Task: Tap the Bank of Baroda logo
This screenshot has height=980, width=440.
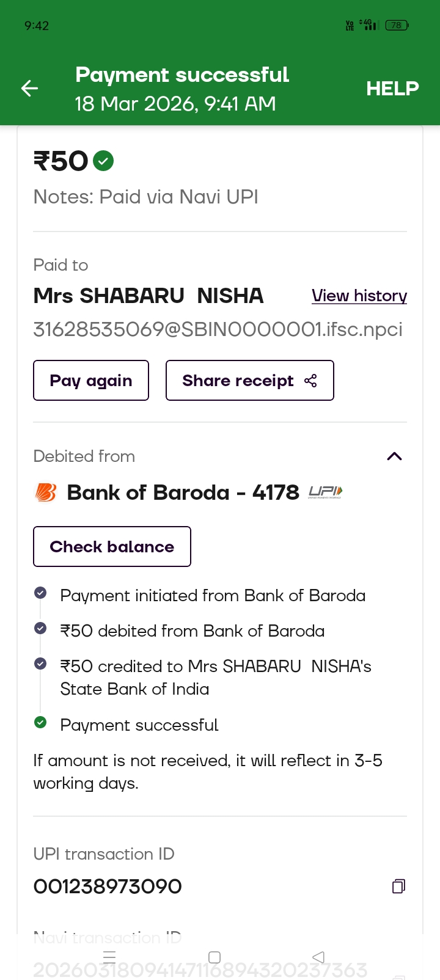Action: point(46,492)
